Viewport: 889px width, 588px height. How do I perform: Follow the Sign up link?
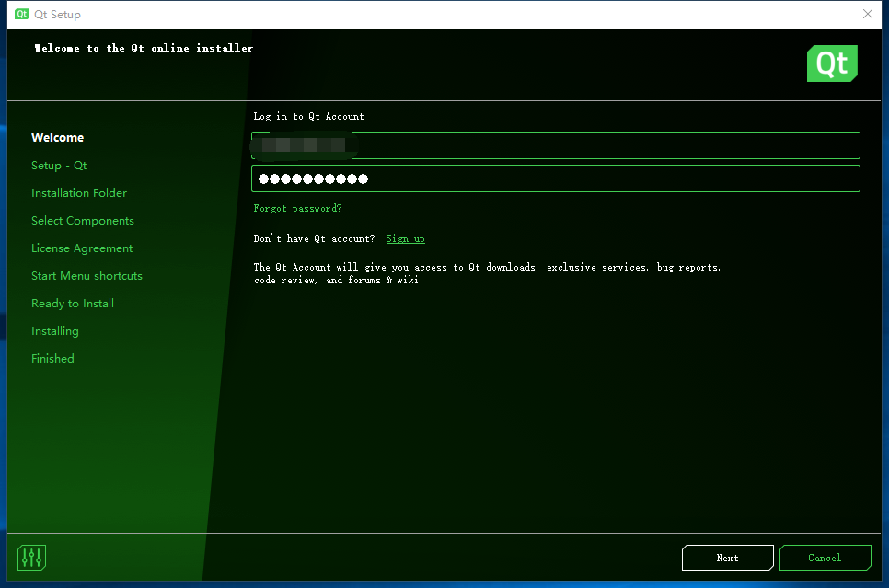coord(405,238)
